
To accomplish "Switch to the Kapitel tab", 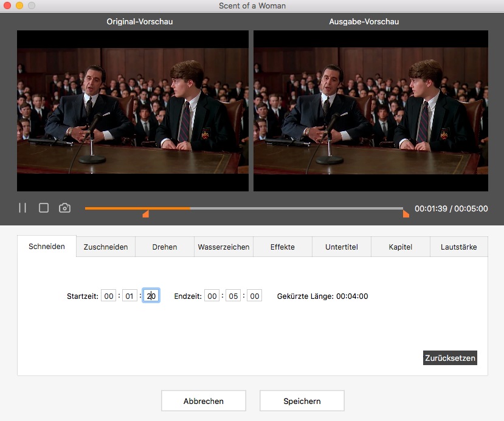I will coord(401,247).
